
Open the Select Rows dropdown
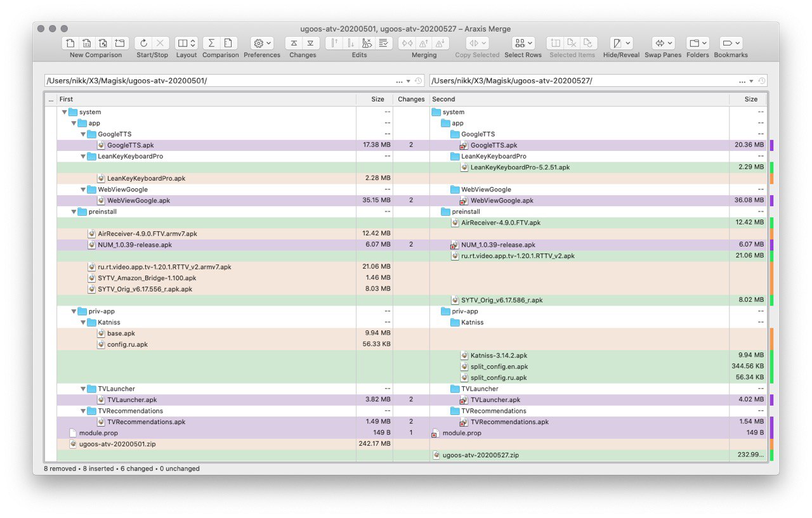[x=523, y=43]
